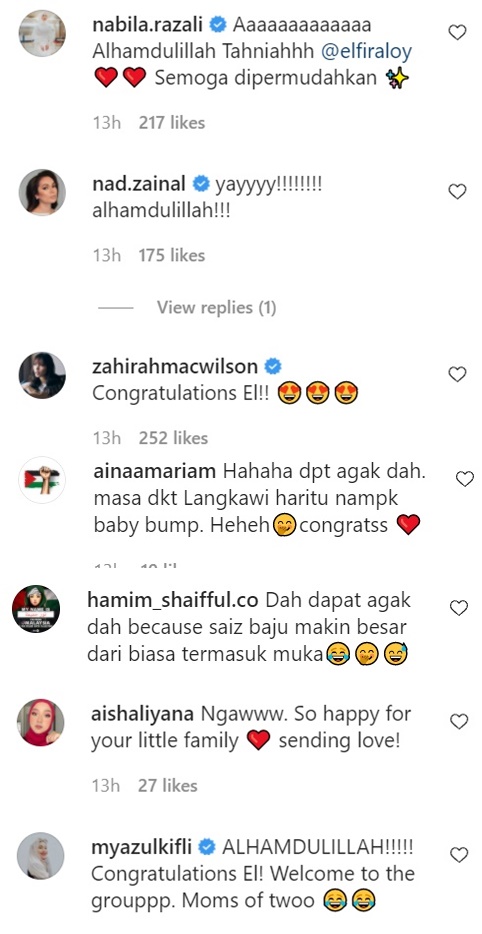Viewport: 482px width, 934px height.
Task: Open zahirahmacwilson's profile picture
Action: [x=42, y=375]
